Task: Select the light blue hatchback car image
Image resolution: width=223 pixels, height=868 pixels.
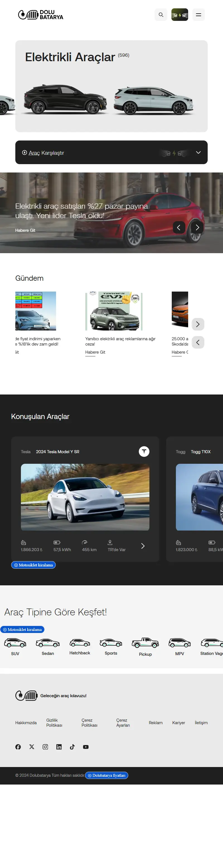Action: point(154,100)
